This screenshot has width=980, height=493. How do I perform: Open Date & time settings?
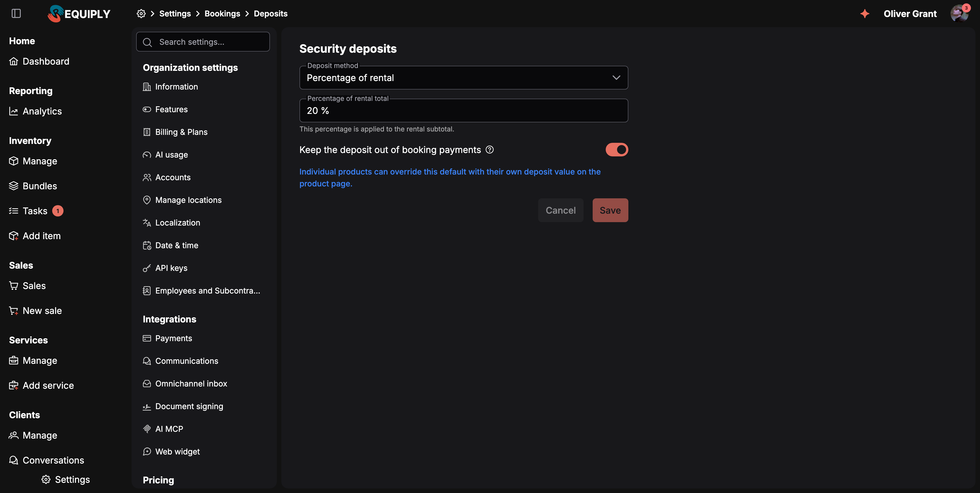(170, 245)
